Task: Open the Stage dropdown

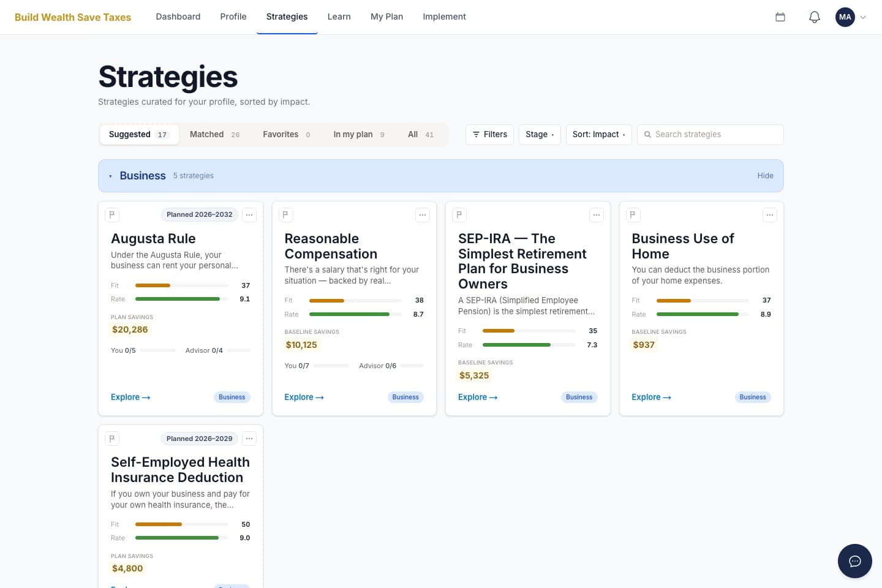Action: [x=540, y=135]
